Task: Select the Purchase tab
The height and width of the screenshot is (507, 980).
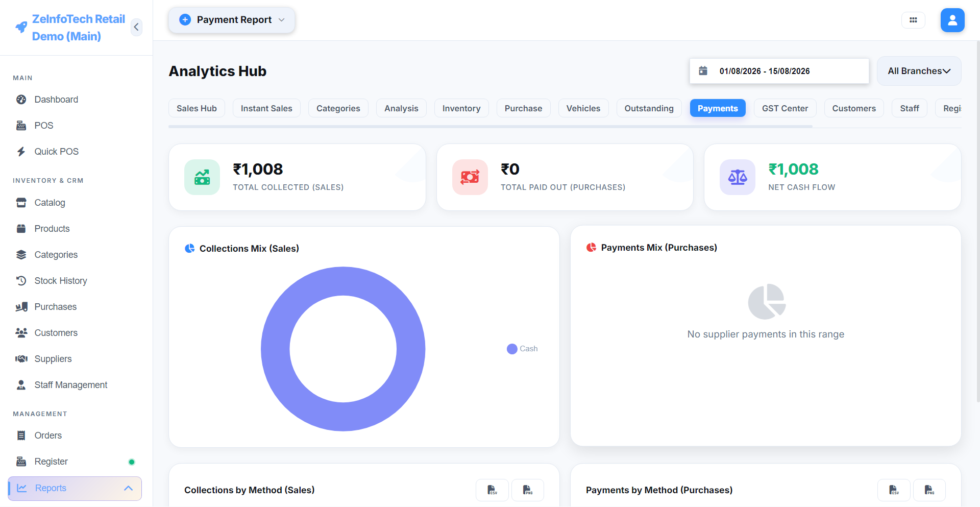Action: 523,108
